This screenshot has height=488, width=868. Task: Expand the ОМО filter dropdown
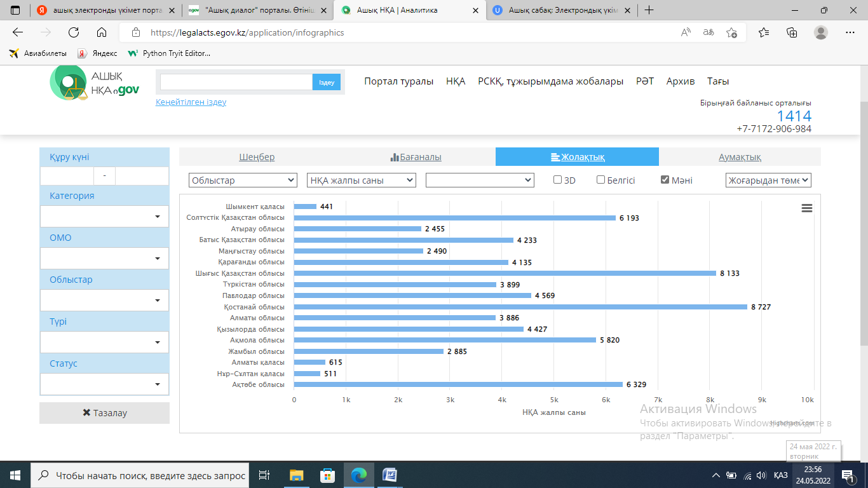104,259
